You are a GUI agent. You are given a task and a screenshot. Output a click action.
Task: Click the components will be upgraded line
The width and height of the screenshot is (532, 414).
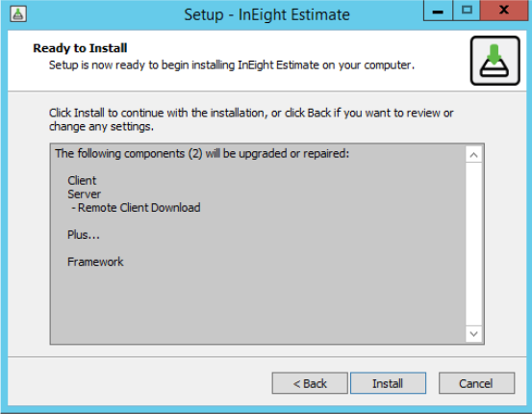tap(202, 153)
